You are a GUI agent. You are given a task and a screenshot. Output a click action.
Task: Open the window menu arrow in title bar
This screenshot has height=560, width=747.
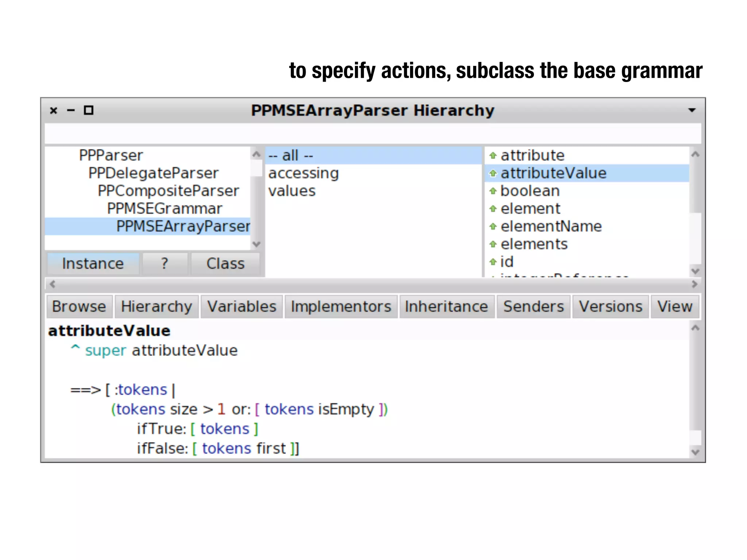tap(692, 110)
